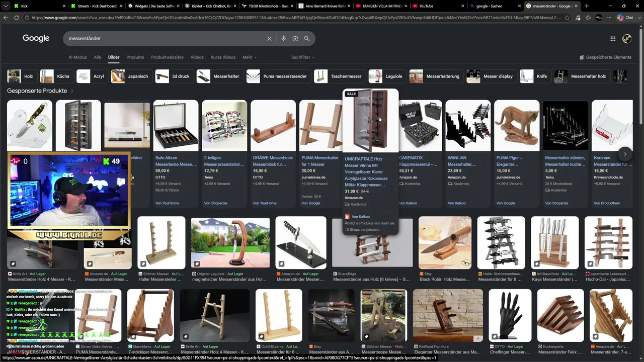Filter images by the Acryl chip
The height and width of the screenshot is (362, 644).
click(91, 76)
